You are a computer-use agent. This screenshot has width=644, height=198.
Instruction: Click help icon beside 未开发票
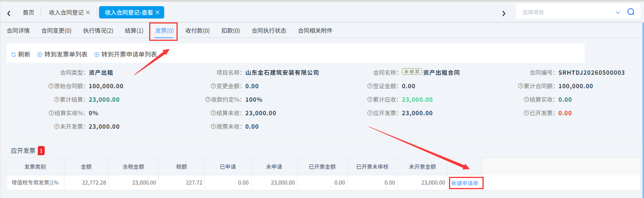(57, 127)
